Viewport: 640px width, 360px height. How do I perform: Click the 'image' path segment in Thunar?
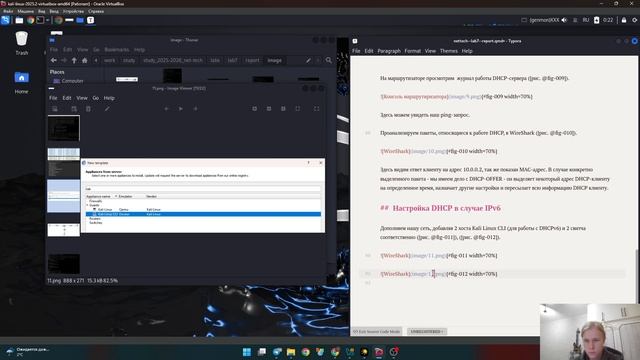point(274,60)
